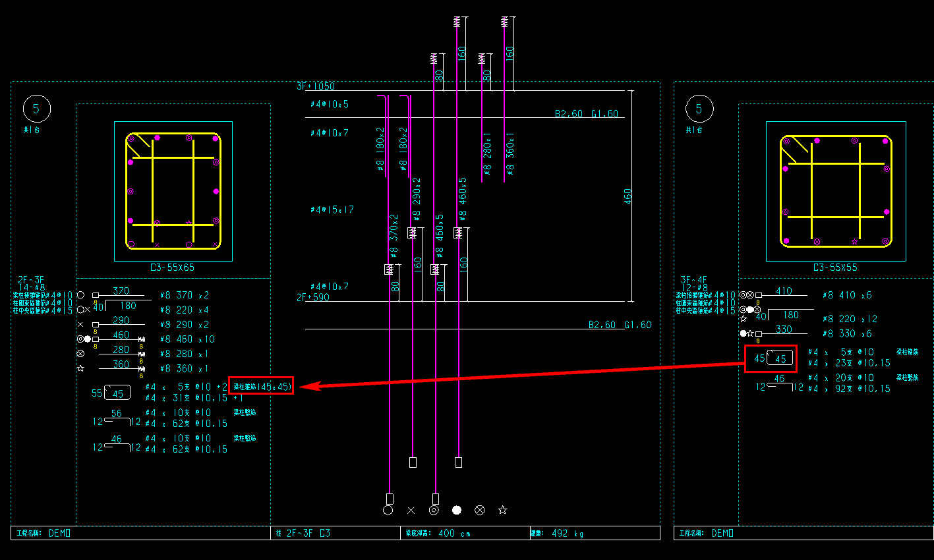The height and width of the screenshot is (560, 934).
Task: Select the X symbol in bottom legend row
Action: tap(411, 510)
